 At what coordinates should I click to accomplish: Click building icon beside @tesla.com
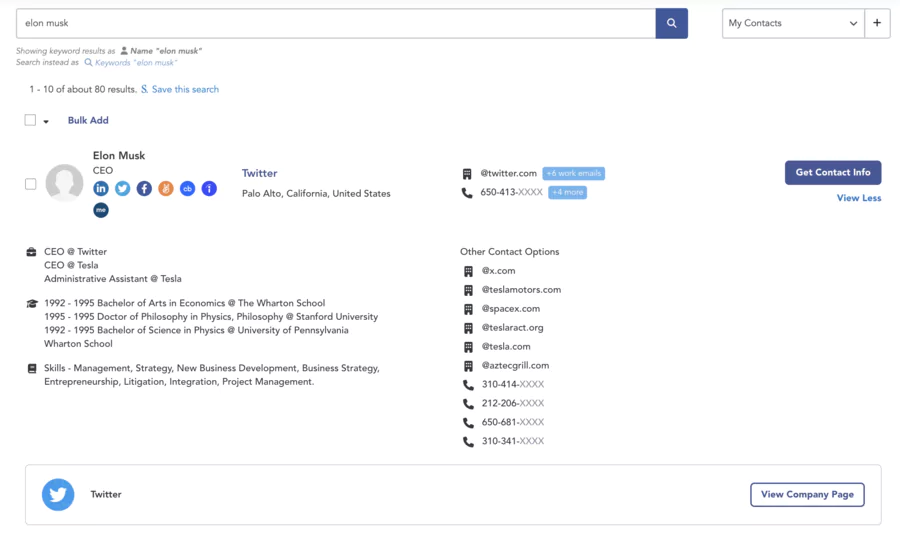[468, 347]
